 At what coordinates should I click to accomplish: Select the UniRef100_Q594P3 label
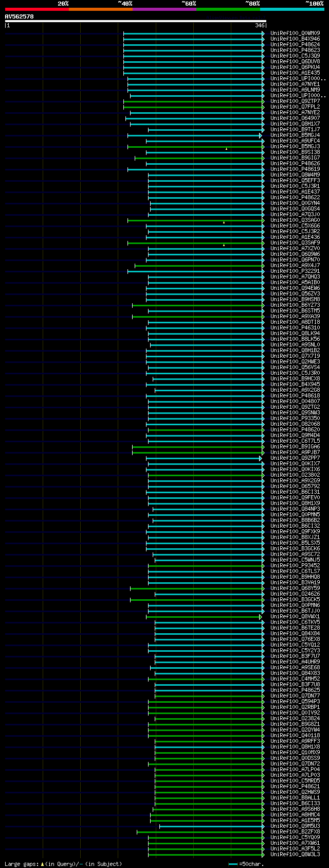pos(295,702)
